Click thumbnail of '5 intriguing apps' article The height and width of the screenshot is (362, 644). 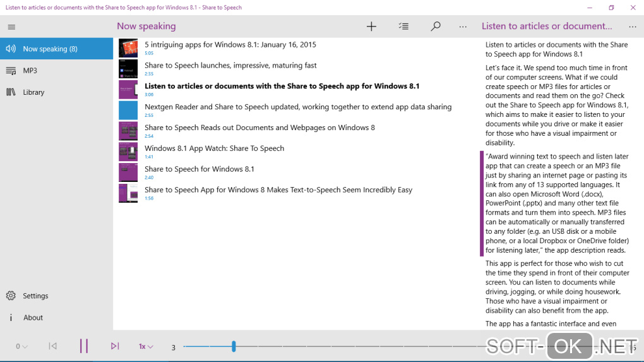[128, 49]
